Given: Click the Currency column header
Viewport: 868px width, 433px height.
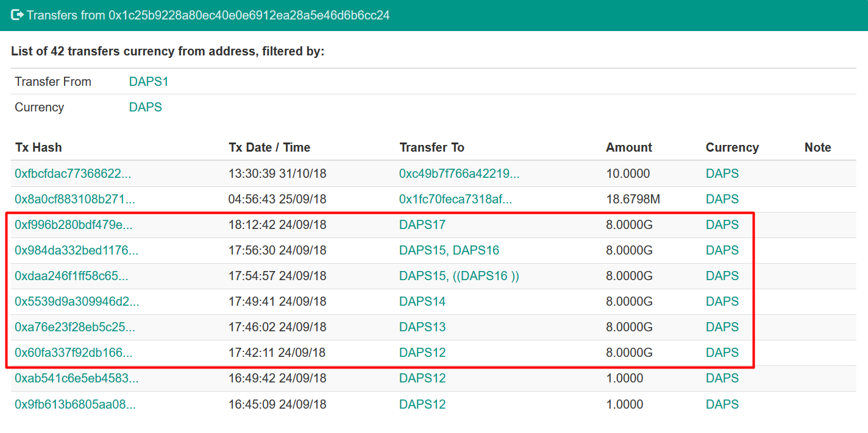Looking at the screenshot, I should pyautogui.click(x=732, y=147).
